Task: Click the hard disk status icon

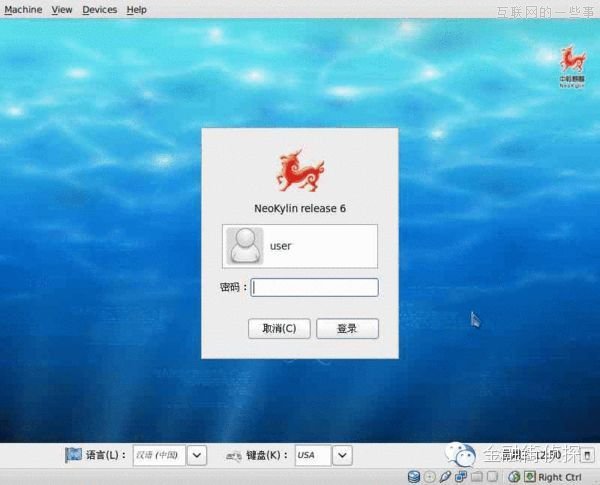Action: pos(414,477)
